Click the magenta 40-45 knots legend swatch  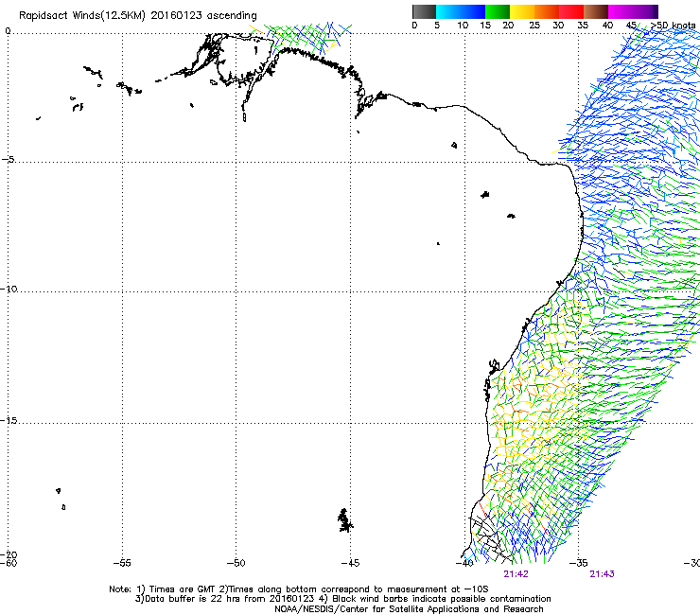(621, 11)
